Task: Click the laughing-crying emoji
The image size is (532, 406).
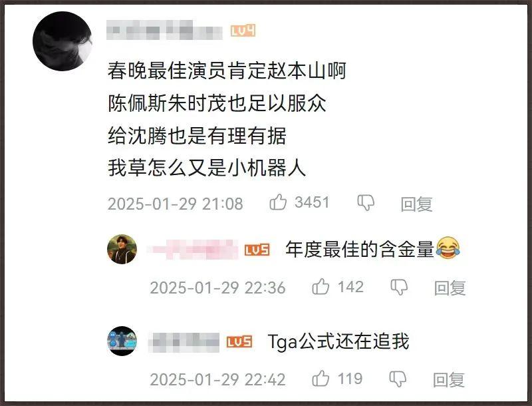Action: tap(448, 248)
